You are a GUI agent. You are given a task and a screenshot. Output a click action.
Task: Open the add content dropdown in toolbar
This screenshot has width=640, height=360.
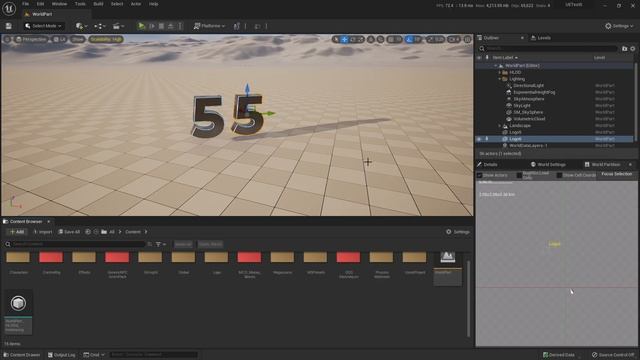click(x=82, y=26)
